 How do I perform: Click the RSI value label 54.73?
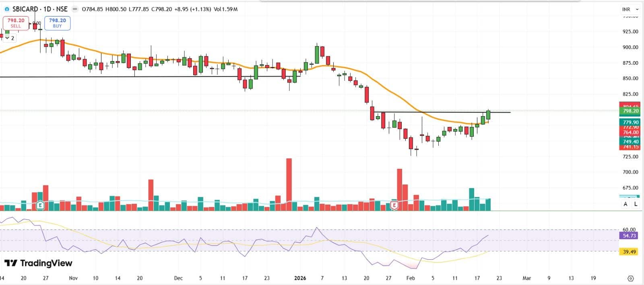point(629,236)
